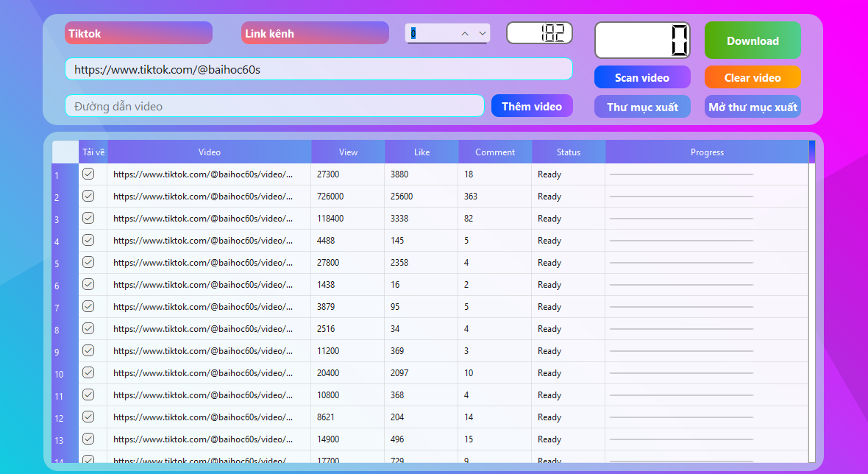Click the counter display showing 182
Screen dimensions: 868x474
tap(539, 33)
